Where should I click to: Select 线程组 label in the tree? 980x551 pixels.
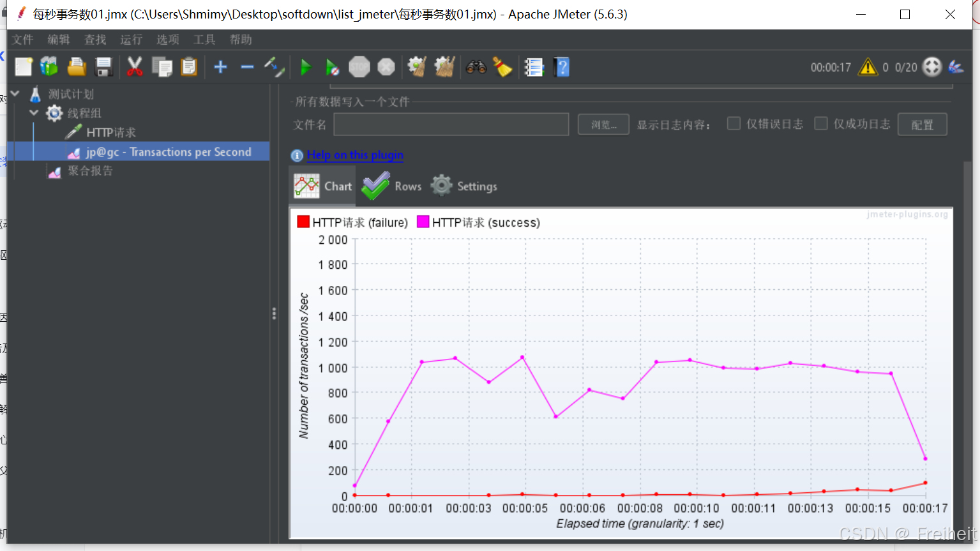click(84, 113)
